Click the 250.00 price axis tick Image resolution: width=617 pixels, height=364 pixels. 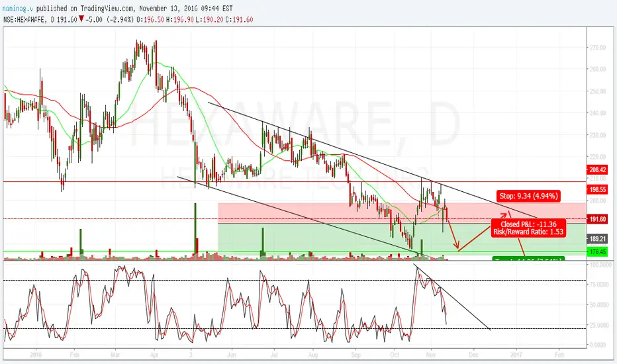pos(597,91)
